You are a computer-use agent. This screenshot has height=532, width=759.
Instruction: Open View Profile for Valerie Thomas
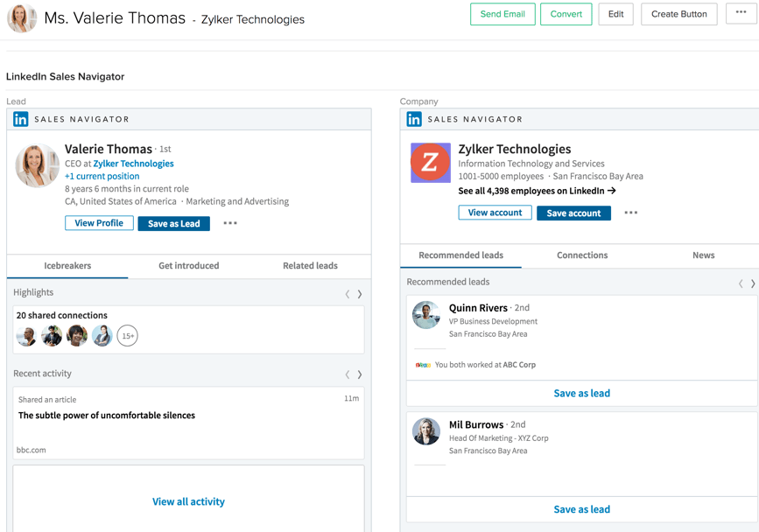coord(99,223)
